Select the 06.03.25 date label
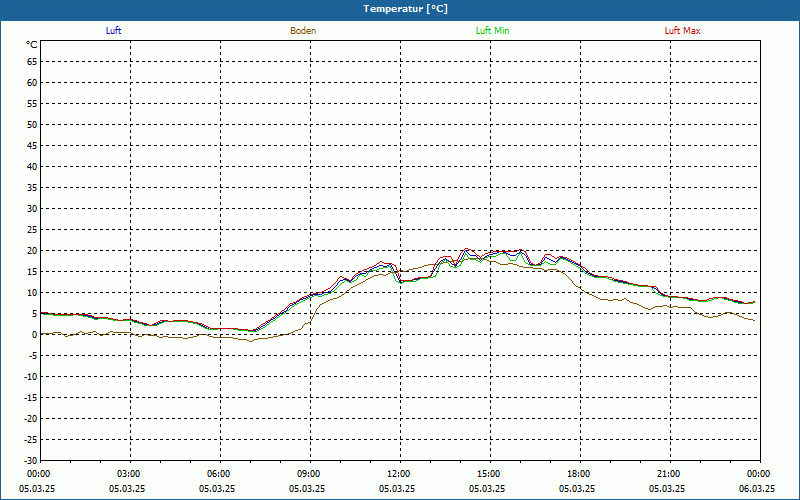Viewport: 800px width, 500px height. click(757, 489)
